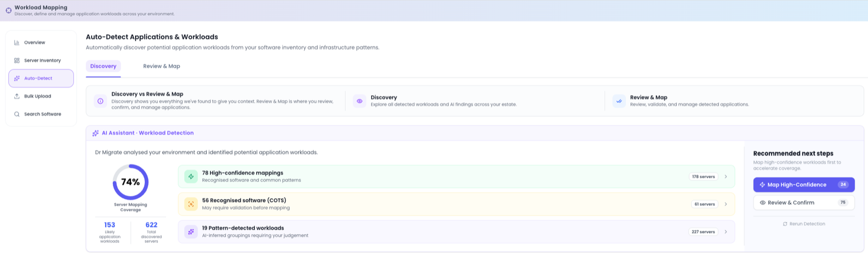Click the Bulk Upload icon
The height and width of the screenshot is (256, 868).
17,96
